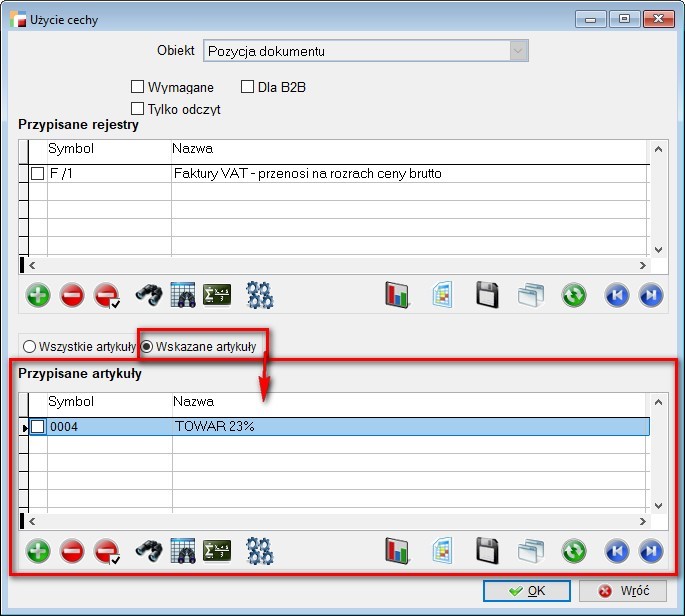Enable the Wymagane checkbox
Image resolution: width=685 pixels, height=616 pixels.
pos(138,87)
